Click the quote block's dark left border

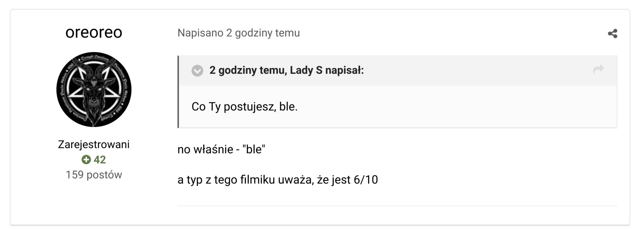tap(178, 92)
